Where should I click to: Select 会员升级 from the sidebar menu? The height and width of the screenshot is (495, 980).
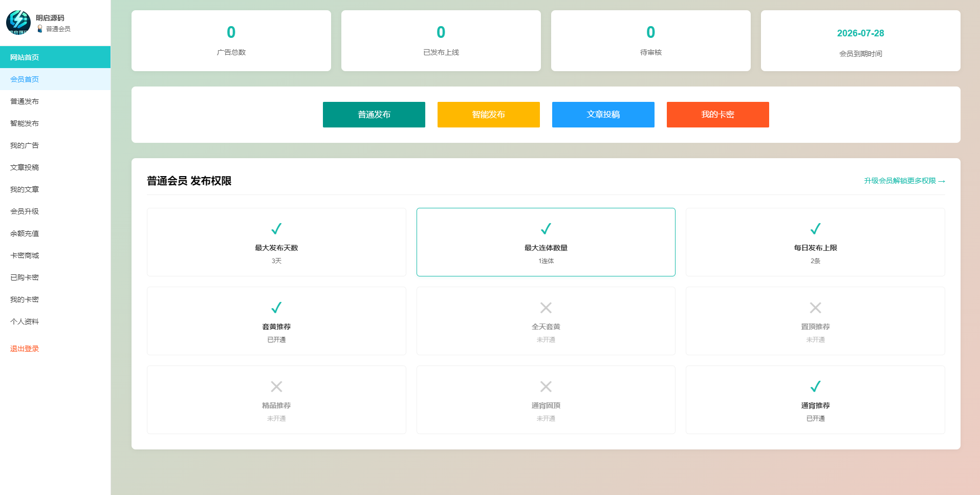(x=55, y=211)
